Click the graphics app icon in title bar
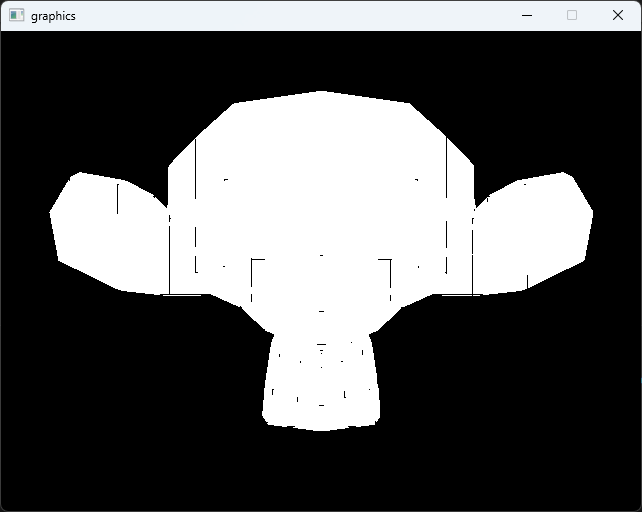 [x=16, y=16]
